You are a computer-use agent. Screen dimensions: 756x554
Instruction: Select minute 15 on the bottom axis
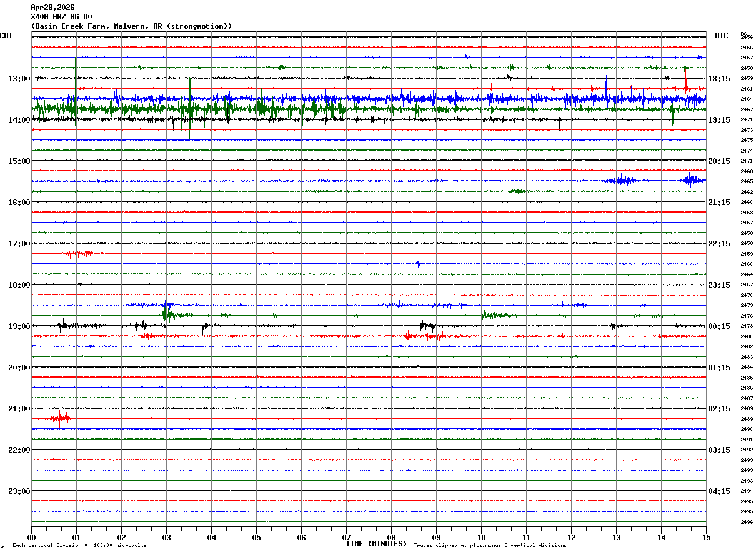[x=706, y=538]
